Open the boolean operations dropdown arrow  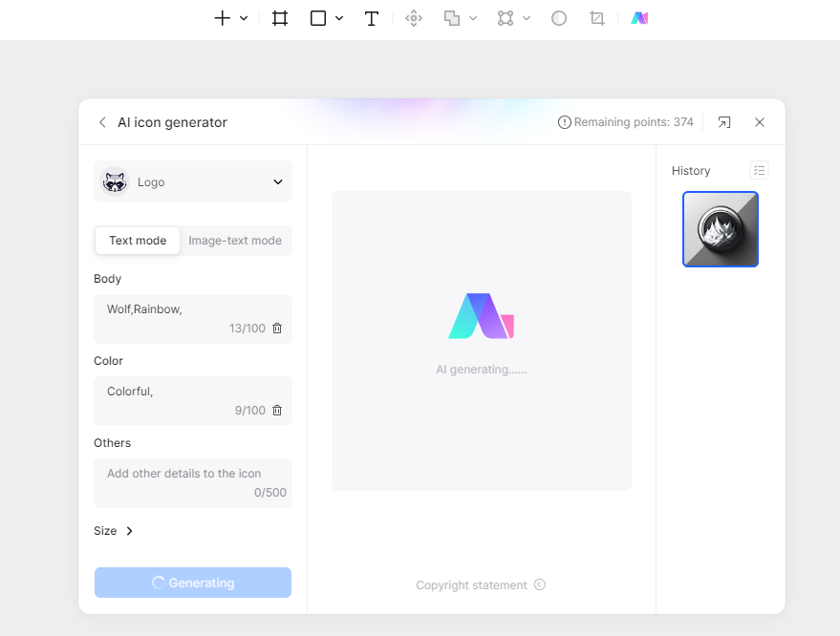tap(473, 18)
